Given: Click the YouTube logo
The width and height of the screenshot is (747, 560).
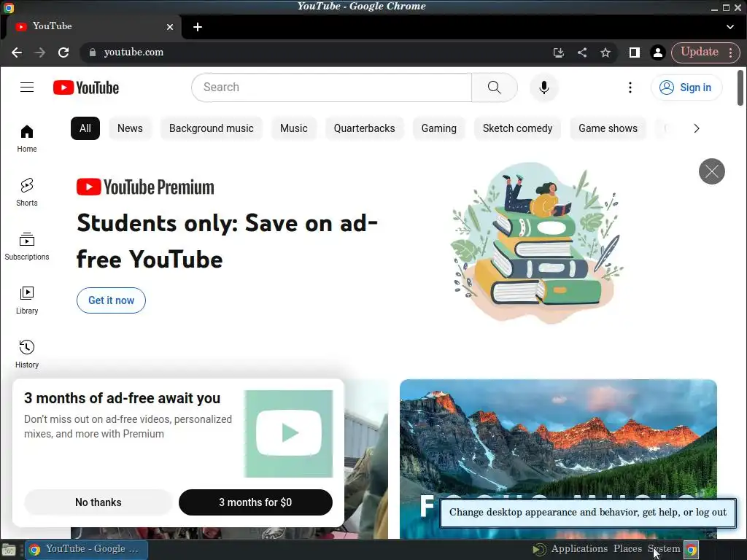Looking at the screenshot, I should (x=86, y=87).
